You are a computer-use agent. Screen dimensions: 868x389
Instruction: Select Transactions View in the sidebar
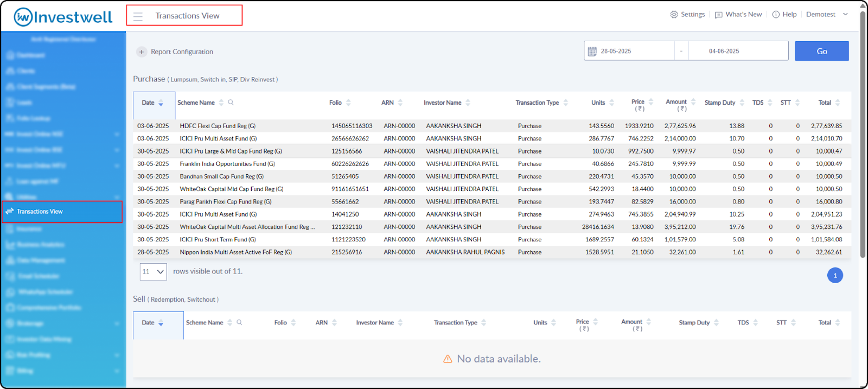[x=62, y=212]
